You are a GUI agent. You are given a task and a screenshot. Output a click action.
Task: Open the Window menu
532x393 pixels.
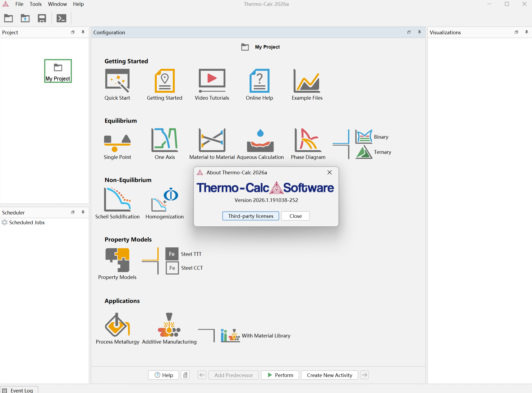pyautogui.click(x=57, y=4)
